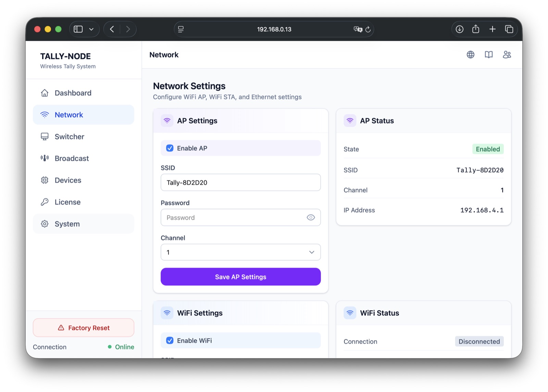Click the page settings icon in address bar
The height and width of the screenshot is (392, 548).
pyautogui.click(x=181, y=29)
